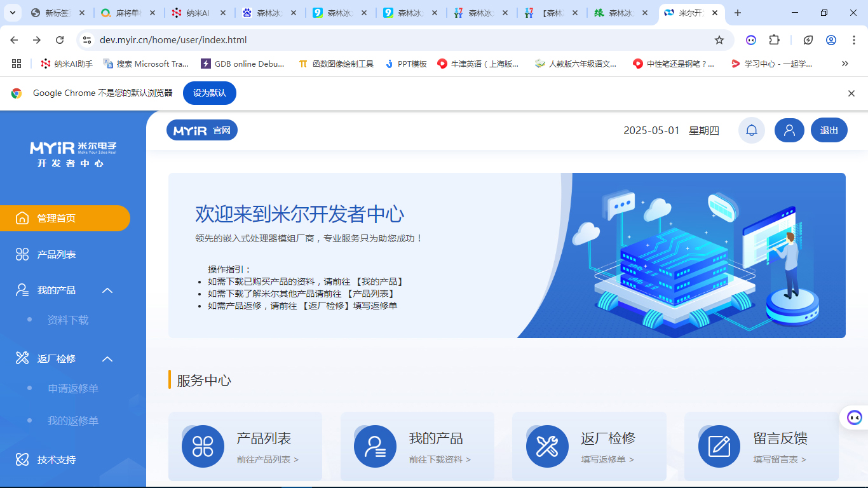Open the MYiR 官网 link button
The width and height of the screenshot is (868, 488).
(202, 130)
